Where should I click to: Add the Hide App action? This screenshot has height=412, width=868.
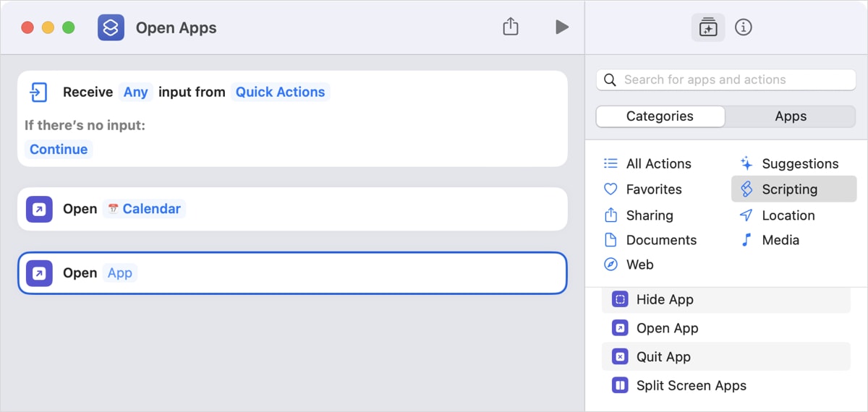pyautogui.click(x=726, y=299)
